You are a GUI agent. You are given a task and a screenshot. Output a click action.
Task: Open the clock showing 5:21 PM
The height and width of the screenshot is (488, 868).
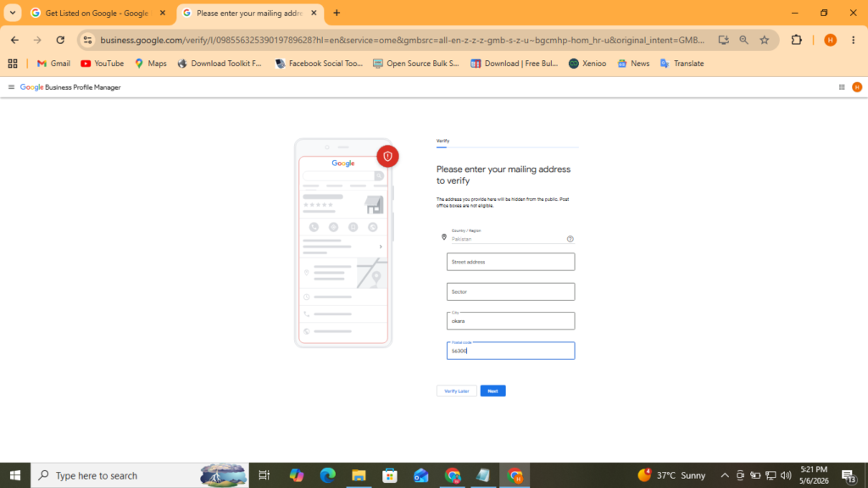tap(814, 475)
